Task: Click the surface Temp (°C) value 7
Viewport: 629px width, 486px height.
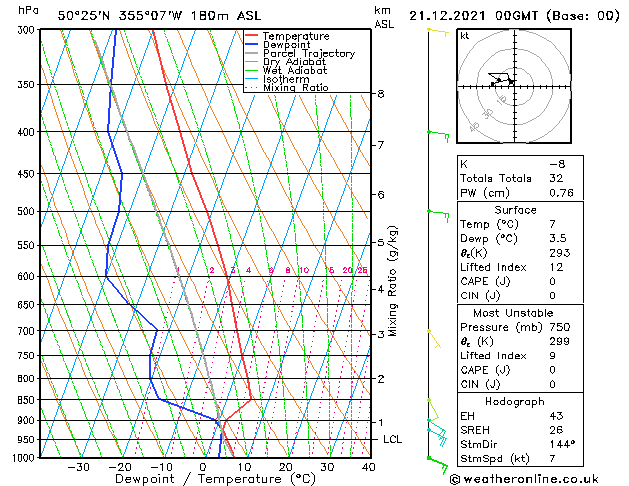Action: click(x=553, y=224)
